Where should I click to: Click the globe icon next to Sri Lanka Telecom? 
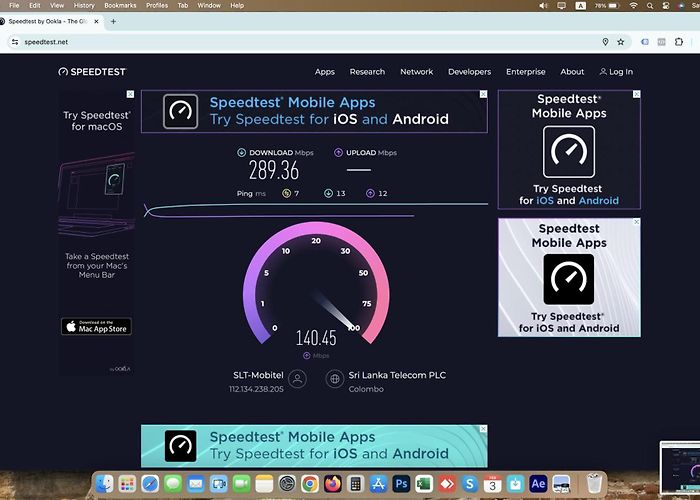point(334,379)
